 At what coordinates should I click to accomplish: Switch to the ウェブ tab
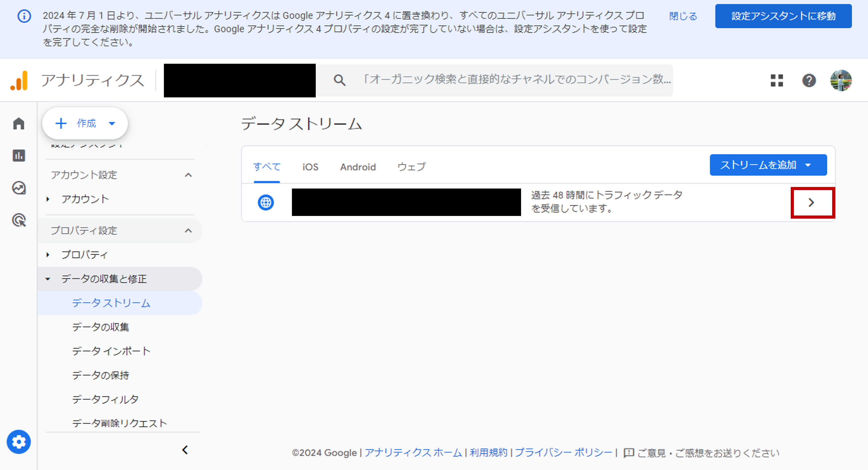click(412, 167)
